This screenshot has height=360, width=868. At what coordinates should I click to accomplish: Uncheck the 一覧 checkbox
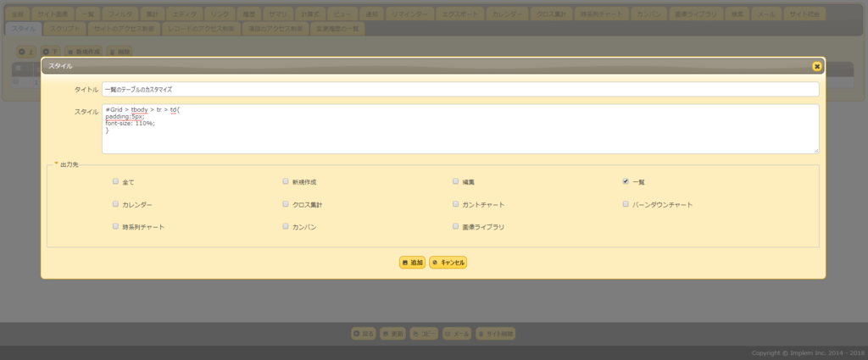[626, 180]
